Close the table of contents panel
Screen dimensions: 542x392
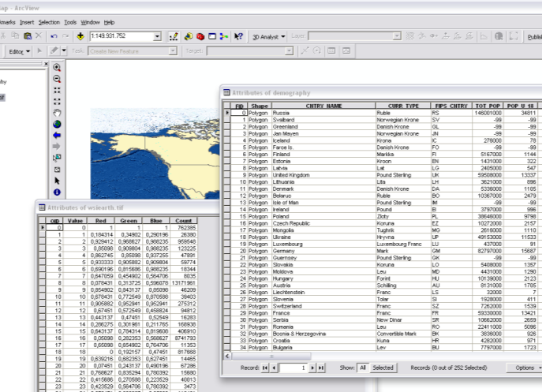click(46, 64)
